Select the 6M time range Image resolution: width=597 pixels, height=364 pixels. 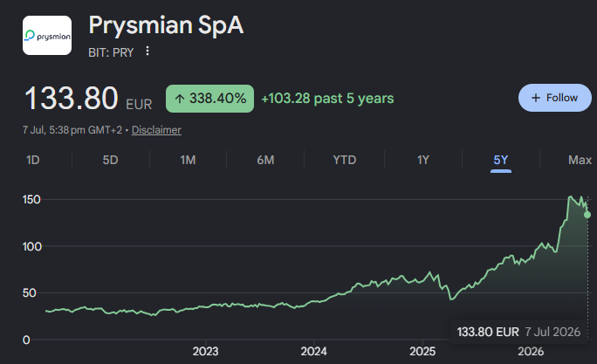point(265,160)
